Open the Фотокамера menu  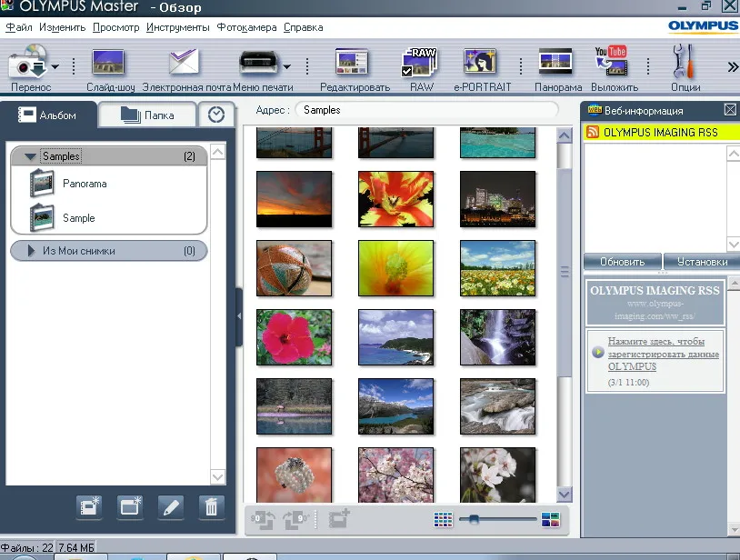(246, 27)
